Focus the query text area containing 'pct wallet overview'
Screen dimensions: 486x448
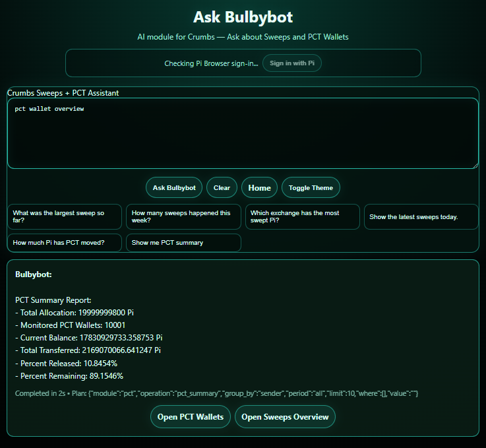(243, 133)
